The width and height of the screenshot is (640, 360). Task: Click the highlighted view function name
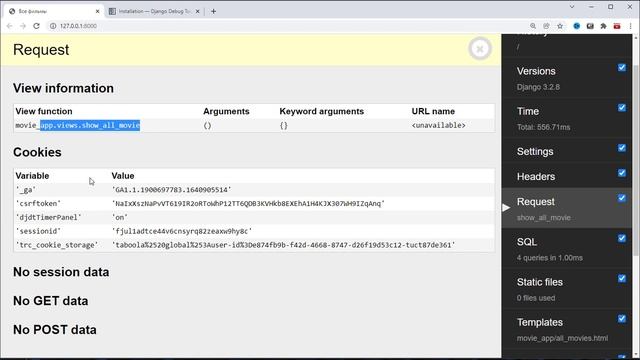click(x=90, y=125)
